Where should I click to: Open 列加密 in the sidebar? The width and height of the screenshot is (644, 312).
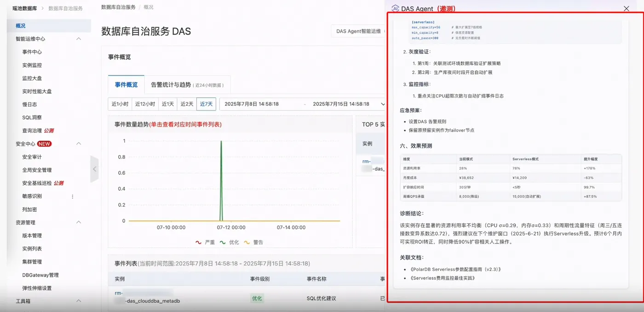(x=29, y=209)
